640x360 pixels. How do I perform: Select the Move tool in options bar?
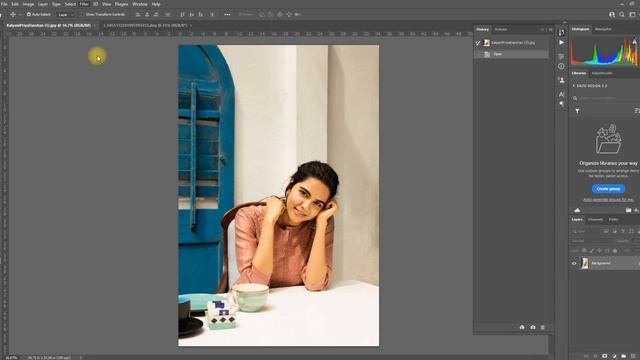pyautogui.click(x=13, y=14)
